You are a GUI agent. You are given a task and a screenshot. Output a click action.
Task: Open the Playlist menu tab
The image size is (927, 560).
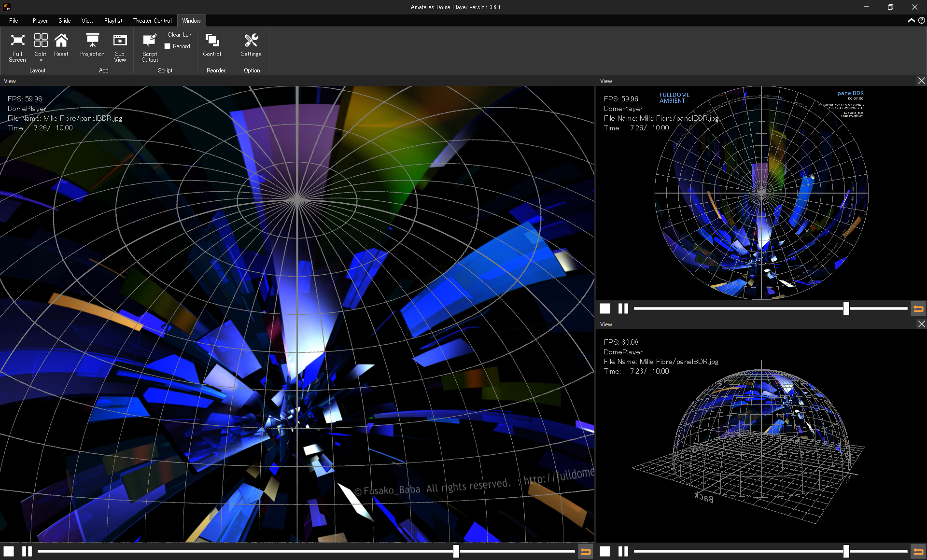click(x=113, y=21)
